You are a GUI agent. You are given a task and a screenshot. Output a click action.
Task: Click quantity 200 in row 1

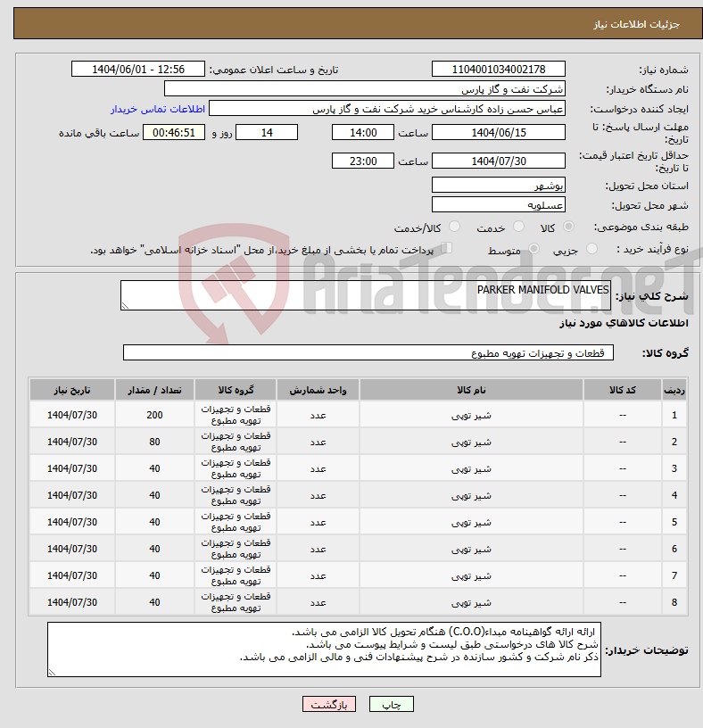click(154, 415)
